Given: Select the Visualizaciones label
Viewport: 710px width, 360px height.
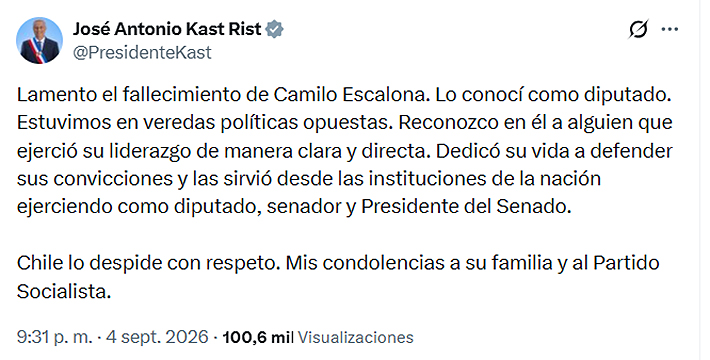Looking at the screenshot, I should [355, 337].
